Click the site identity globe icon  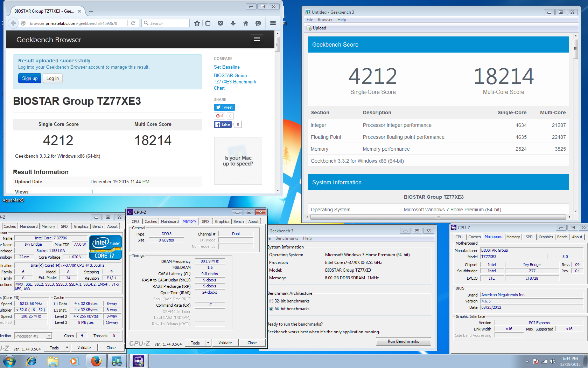pyautogui.click(x=23, y=23)
